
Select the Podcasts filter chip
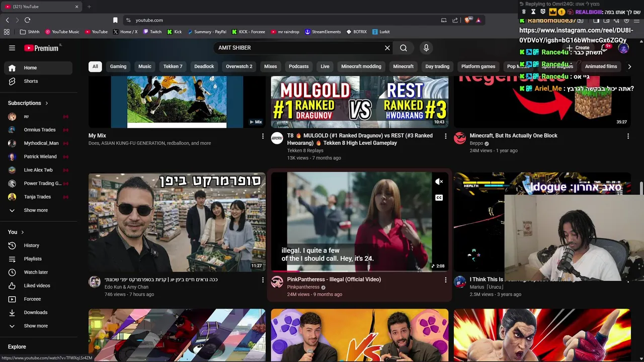pos(299,66)
